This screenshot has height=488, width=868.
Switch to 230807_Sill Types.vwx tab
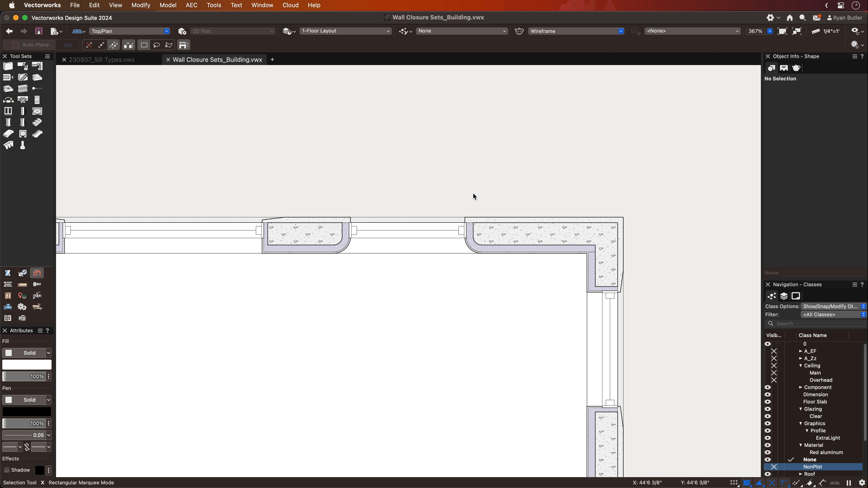(x=101, y=60)
